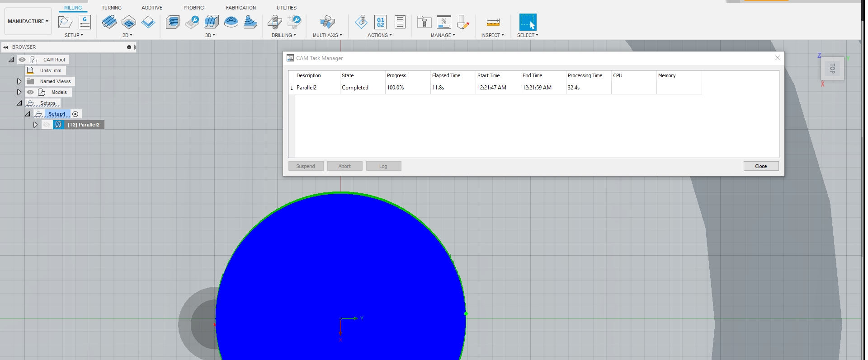The width and height of the screenshot is (868, 360).
Task: Toggle the Setup1 active radio button
Action: 75,114
